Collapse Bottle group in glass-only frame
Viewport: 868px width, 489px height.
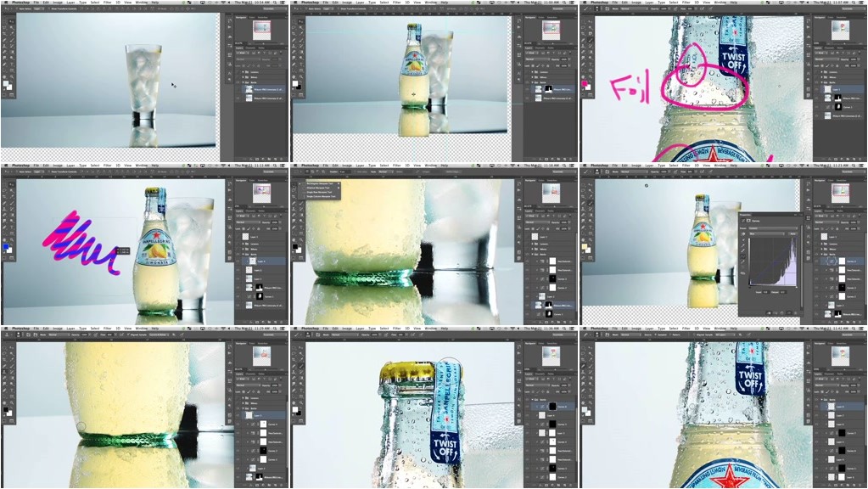243,82
